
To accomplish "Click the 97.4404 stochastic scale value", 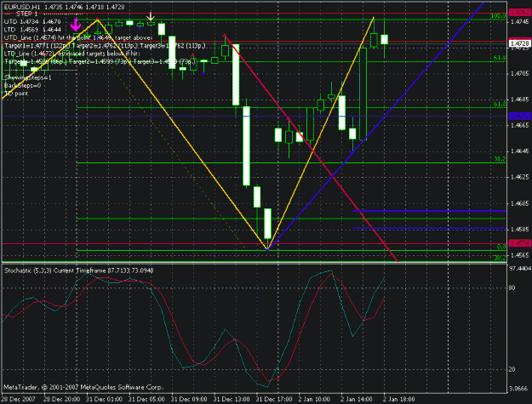I will [519, 269].
